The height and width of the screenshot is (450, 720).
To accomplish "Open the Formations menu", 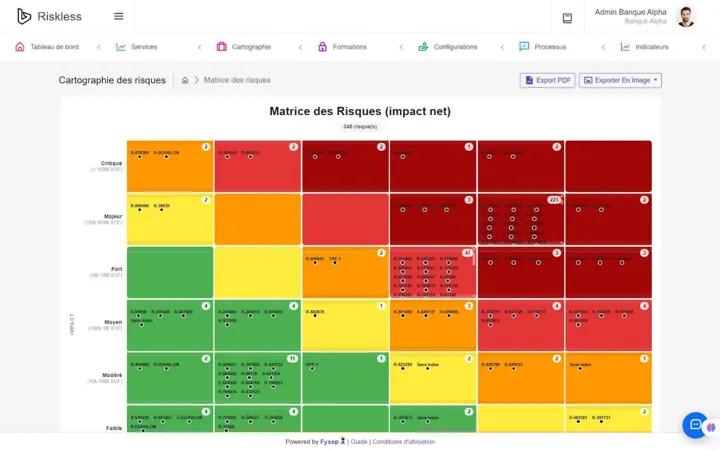I will pyautogui.click(x=349, y=47).
